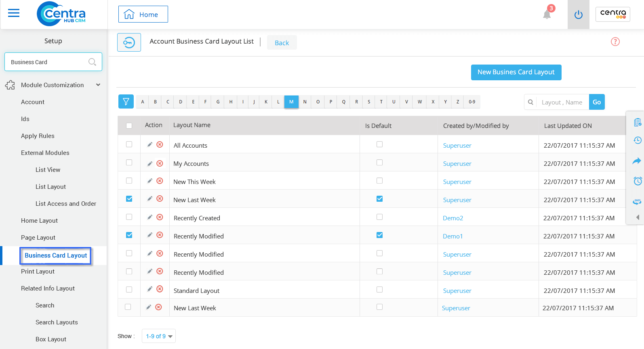Open the hamburger navigation menu
The width and height of the screenshot is (644, 349).
click(x=14, y=13)
